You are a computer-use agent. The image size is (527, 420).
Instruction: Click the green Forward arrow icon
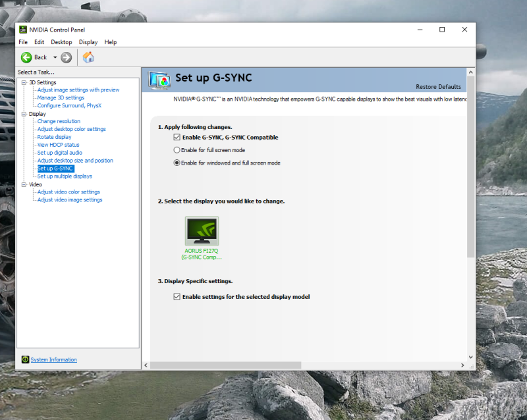click(67, 57)
